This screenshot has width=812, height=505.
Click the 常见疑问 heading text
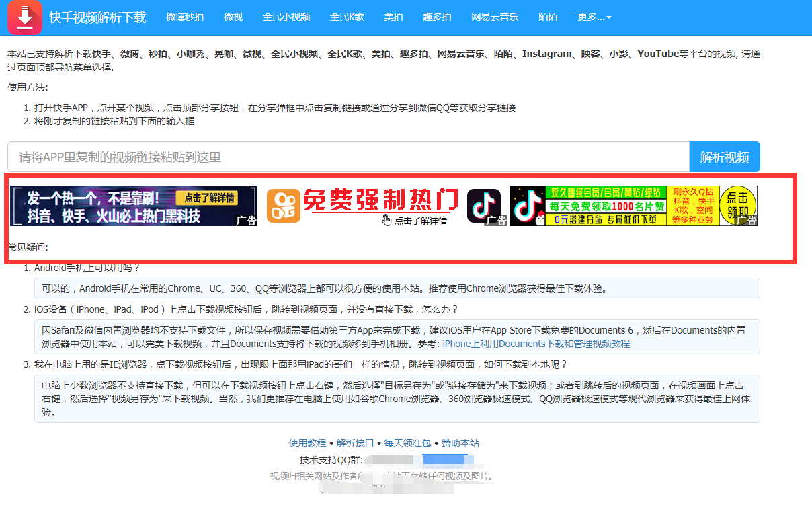pyautogui.click(x=28, y=247)
